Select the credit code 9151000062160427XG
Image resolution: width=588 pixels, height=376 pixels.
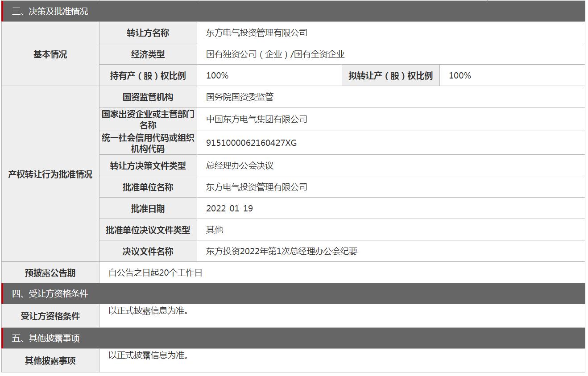coord(251,143)
